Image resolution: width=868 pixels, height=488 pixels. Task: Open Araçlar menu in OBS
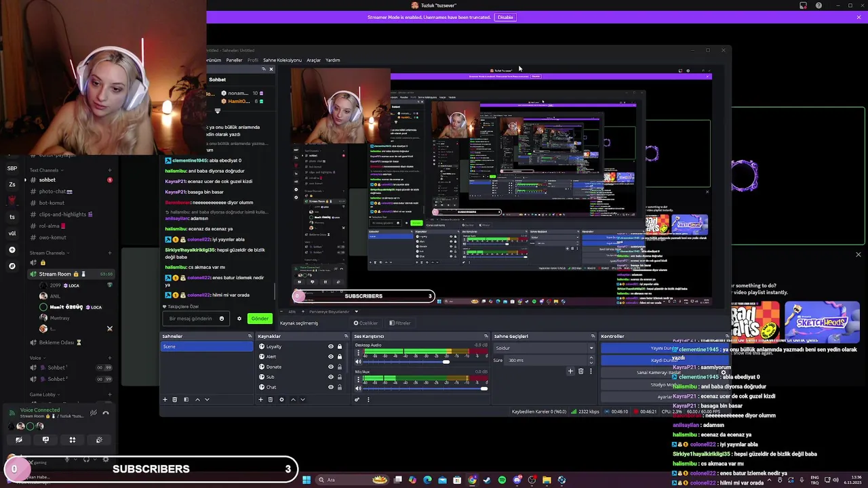click(x=313, y=60)
